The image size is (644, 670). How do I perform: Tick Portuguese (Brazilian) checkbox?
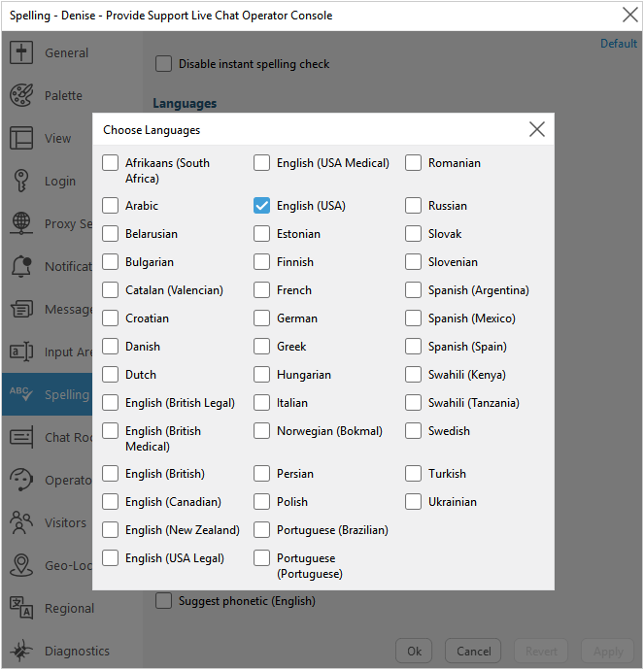click(x=261, y=530)
